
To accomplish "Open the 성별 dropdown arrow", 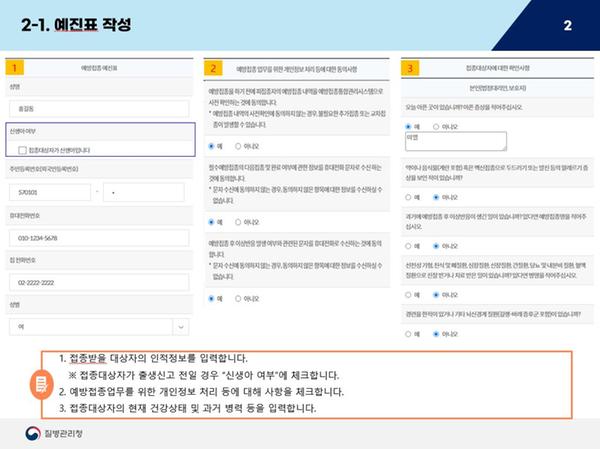I will (179, 326).
